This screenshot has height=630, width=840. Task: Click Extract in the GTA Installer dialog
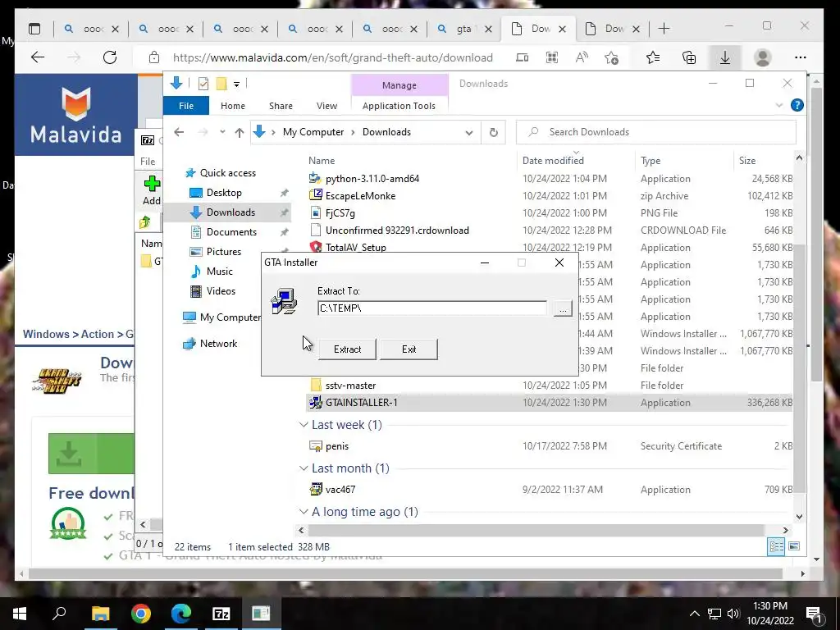(347, 349)
